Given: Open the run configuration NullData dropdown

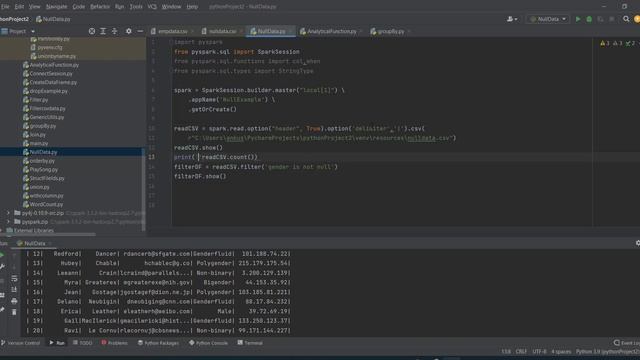Looking at the screenshot, I should tap(548, 19).
